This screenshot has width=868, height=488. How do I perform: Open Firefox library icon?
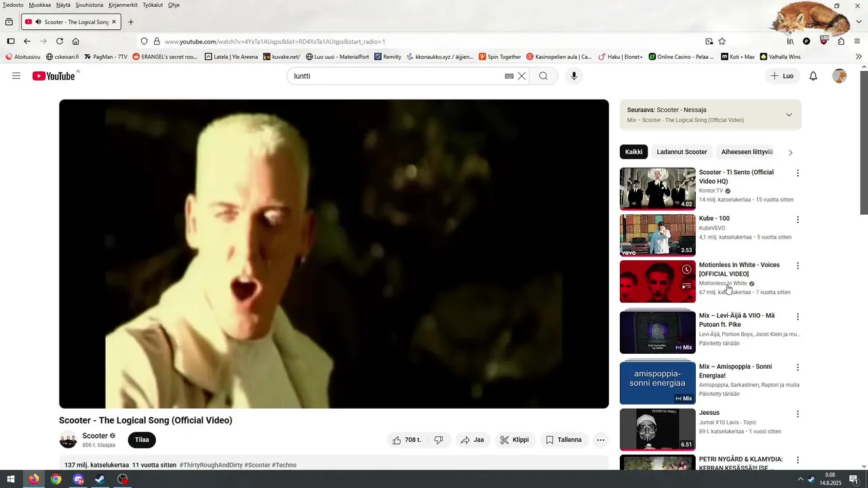tap(791, 41)
